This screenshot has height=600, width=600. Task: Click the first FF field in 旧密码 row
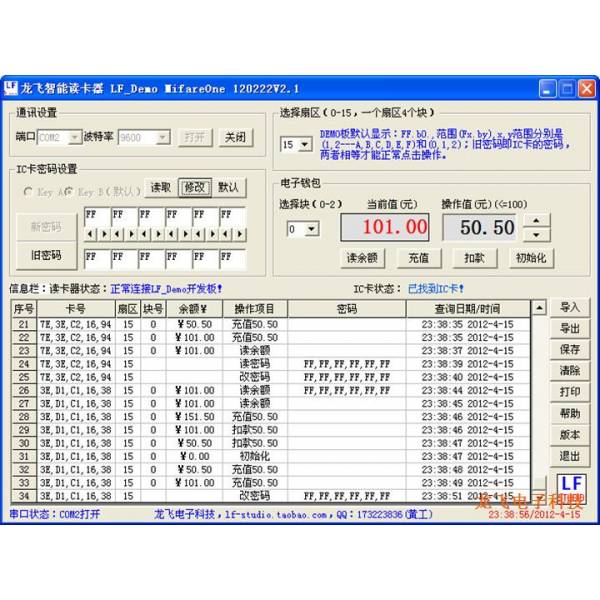pos(95,258)
